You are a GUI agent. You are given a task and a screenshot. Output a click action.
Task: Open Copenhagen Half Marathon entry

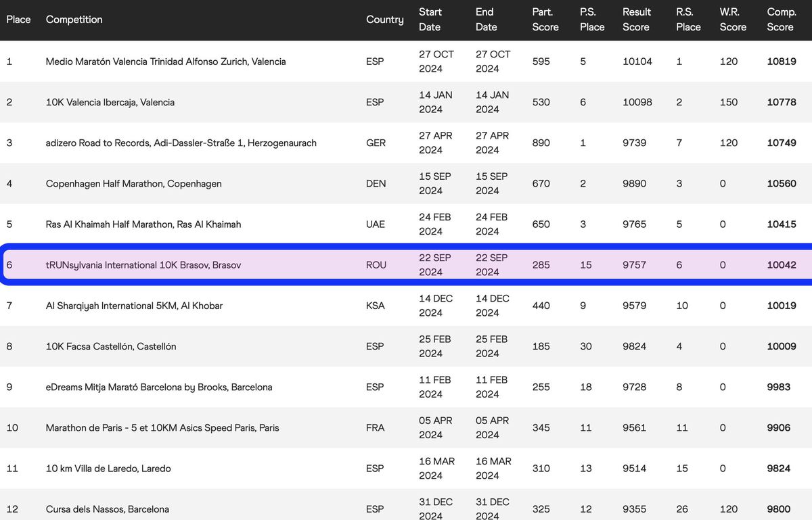click(133, 183)
